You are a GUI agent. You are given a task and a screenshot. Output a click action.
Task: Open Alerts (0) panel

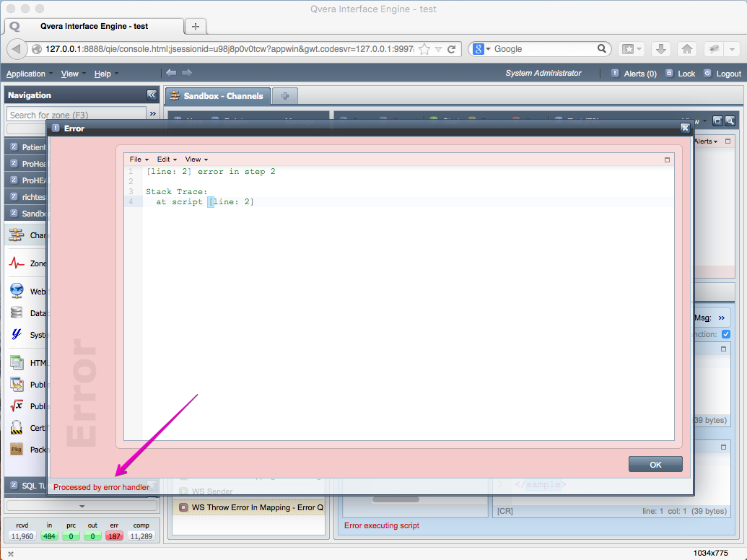tap(634, 74)
